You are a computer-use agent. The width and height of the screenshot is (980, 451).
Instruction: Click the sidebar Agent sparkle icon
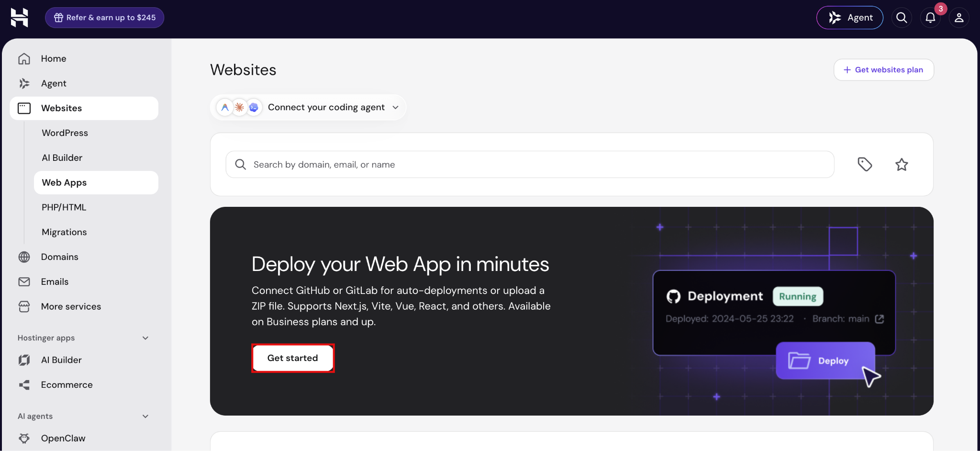[24, 83]
